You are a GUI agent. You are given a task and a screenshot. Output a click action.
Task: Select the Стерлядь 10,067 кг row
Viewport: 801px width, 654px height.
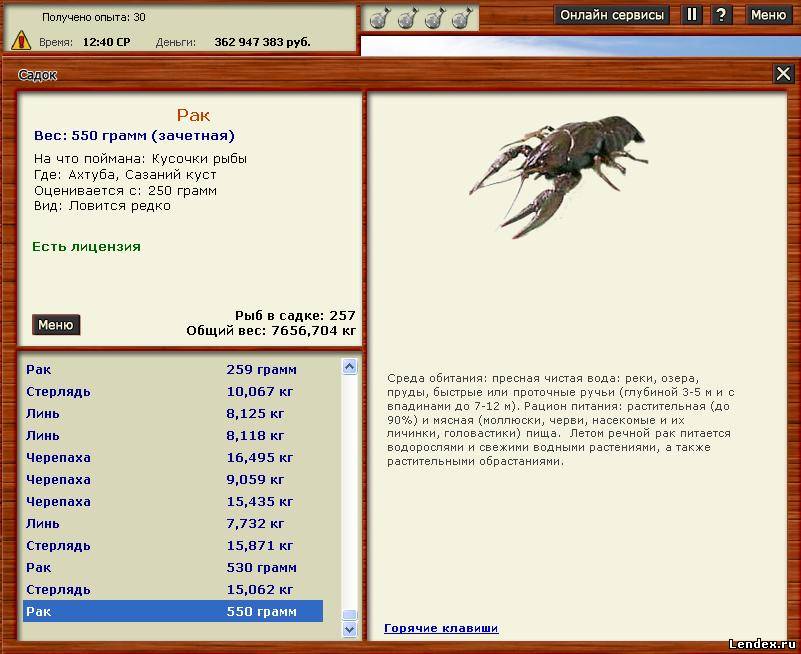point(173,391)
